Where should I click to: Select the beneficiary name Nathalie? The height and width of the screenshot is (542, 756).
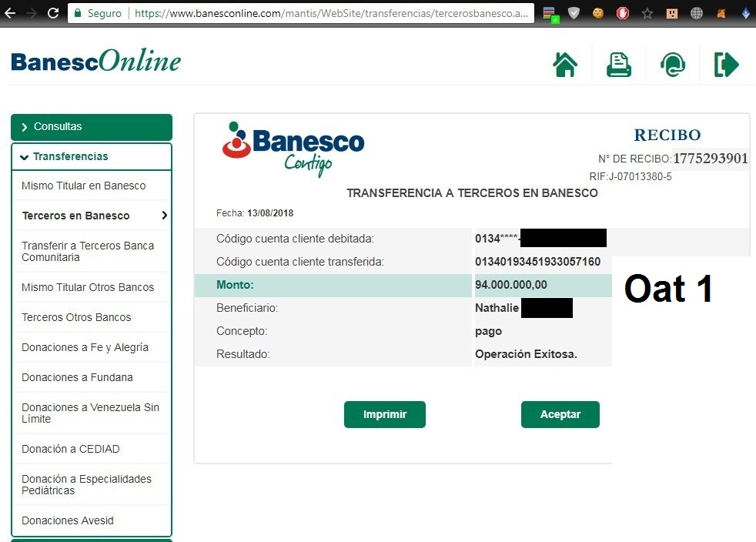[x=497, y=308]
